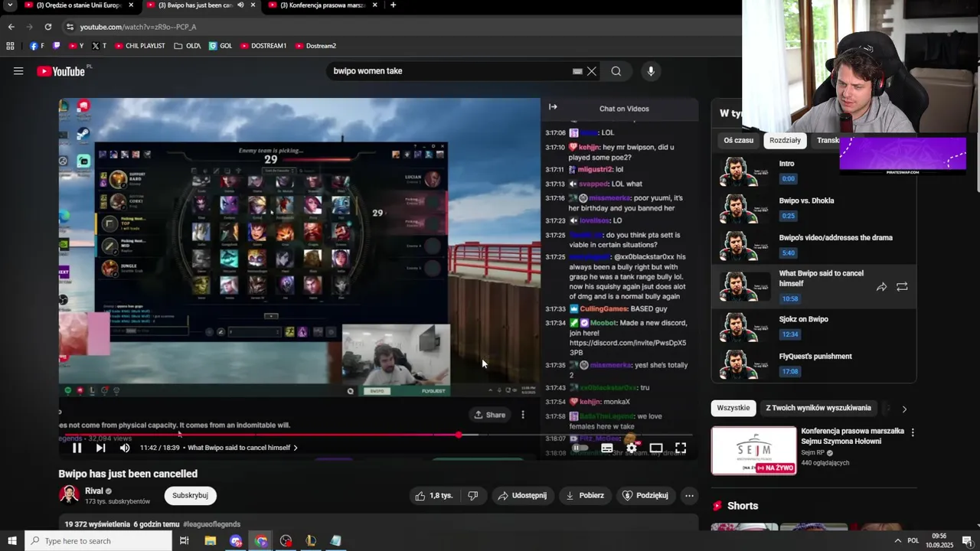980x551 pixels.
Task: Dislike the video
Action: click(x=473, y=495)
